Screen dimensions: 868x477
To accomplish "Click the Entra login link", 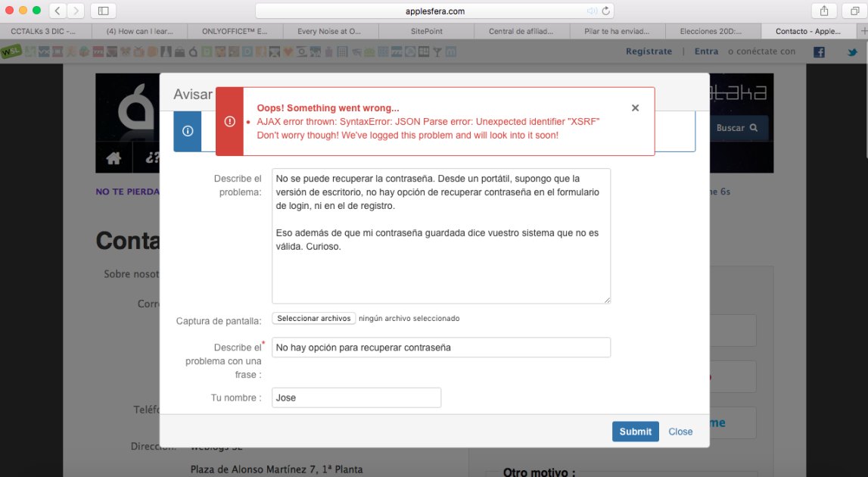I will 705,51.
